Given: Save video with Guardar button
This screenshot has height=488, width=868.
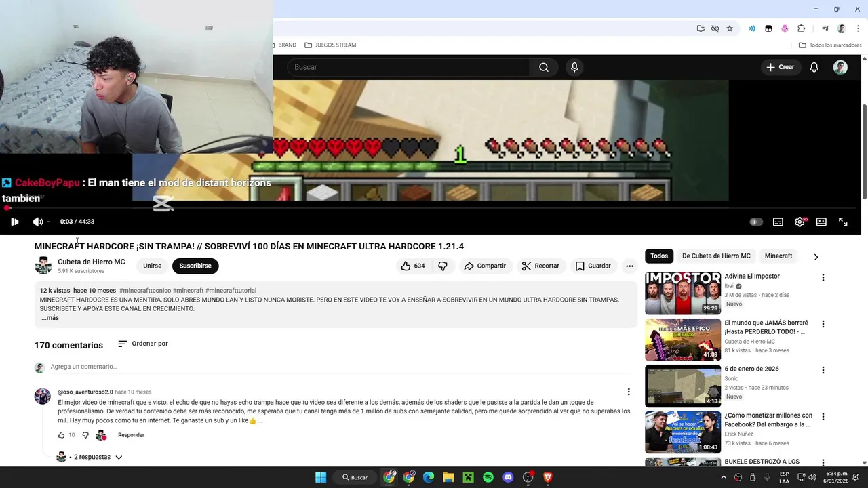Looking at the screenshot, I should (593, 266).
